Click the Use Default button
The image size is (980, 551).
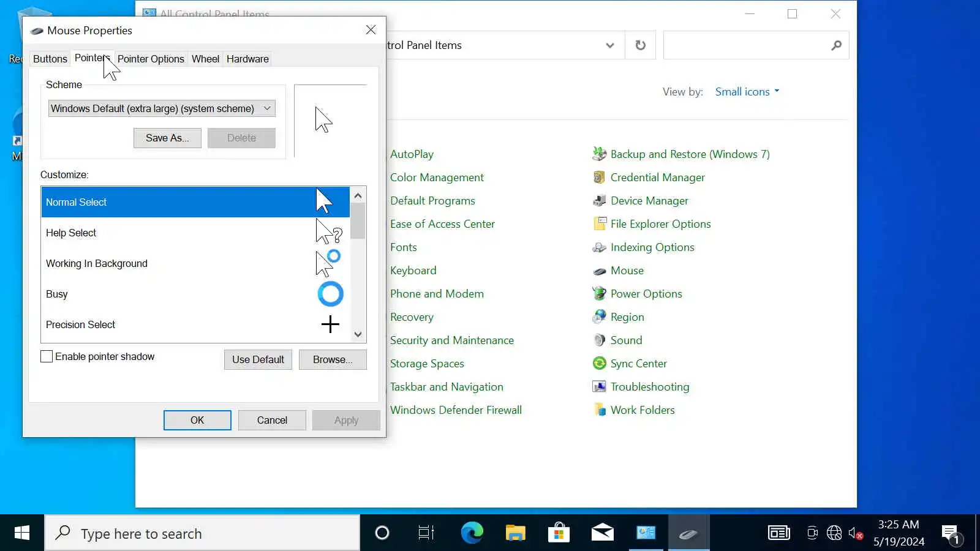[258, 359]
